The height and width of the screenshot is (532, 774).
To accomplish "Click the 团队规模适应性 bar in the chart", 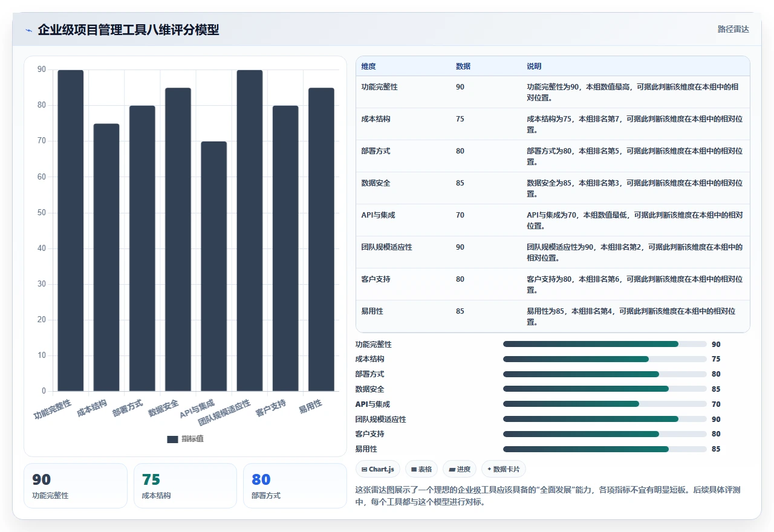I will pyautogui.click(x=250, y=230).
